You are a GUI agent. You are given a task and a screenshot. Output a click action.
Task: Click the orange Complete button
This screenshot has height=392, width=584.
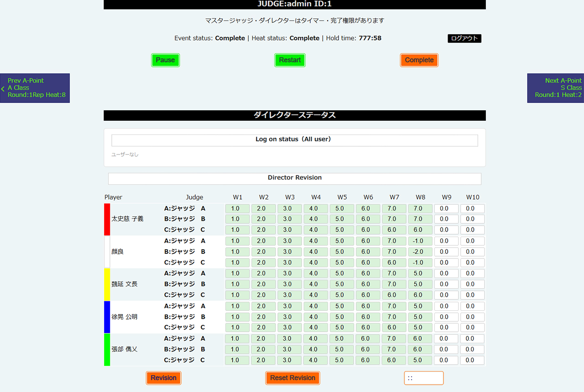(419, 60)
